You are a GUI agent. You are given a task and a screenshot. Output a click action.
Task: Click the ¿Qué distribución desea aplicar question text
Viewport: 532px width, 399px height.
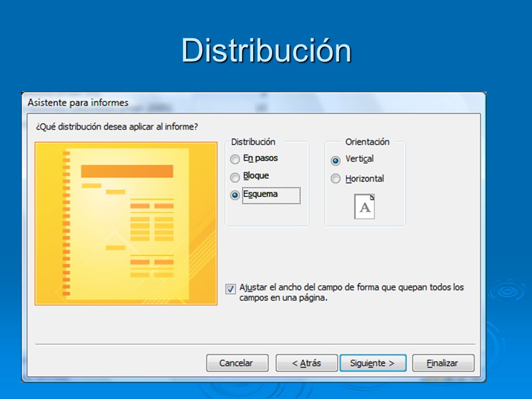point(117,127)
